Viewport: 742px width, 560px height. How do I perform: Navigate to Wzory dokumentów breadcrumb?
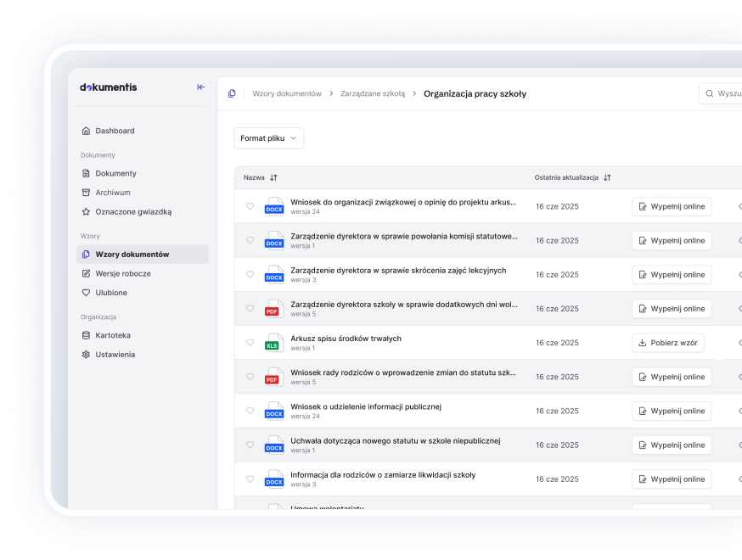pyautogui.click(x=287, y=94)
